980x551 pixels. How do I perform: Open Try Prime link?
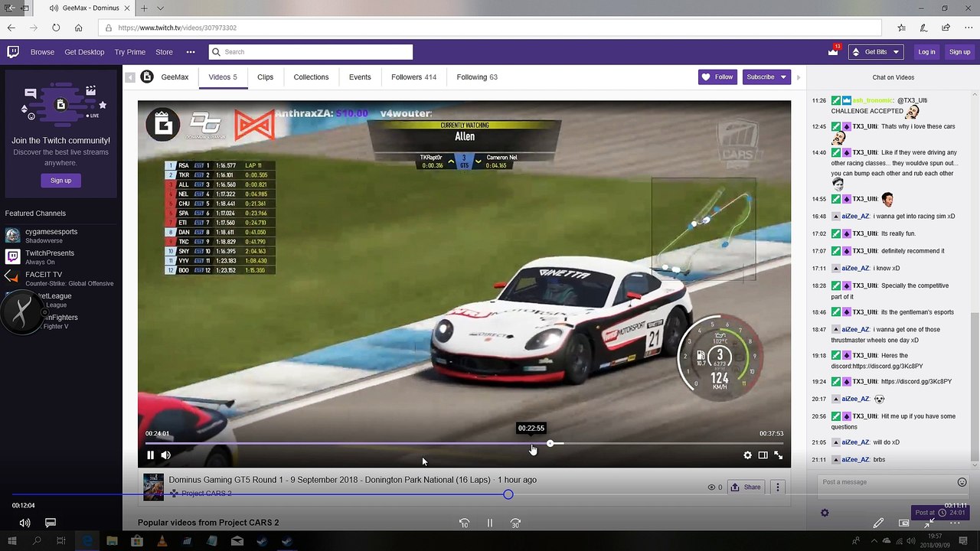pyautogui.click(x=130, y=52)
